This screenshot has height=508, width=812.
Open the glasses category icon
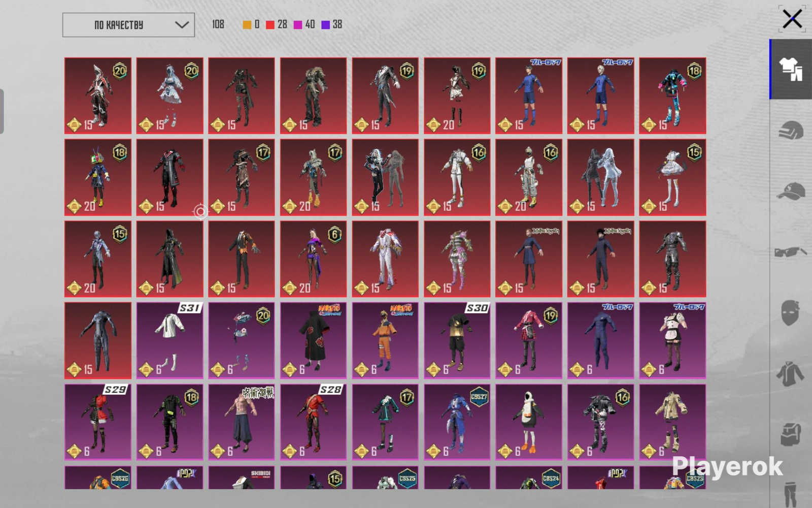coord(791,252)
